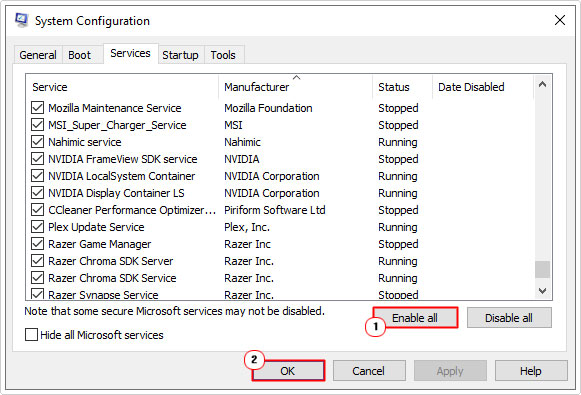Screen dimensions: 581x395
Task: Click Stopped status of Razer Game Manager
Action: click(398, 244)
